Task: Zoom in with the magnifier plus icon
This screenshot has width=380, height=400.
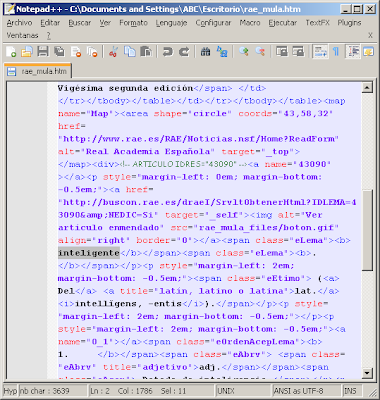Action: point(244,52)
